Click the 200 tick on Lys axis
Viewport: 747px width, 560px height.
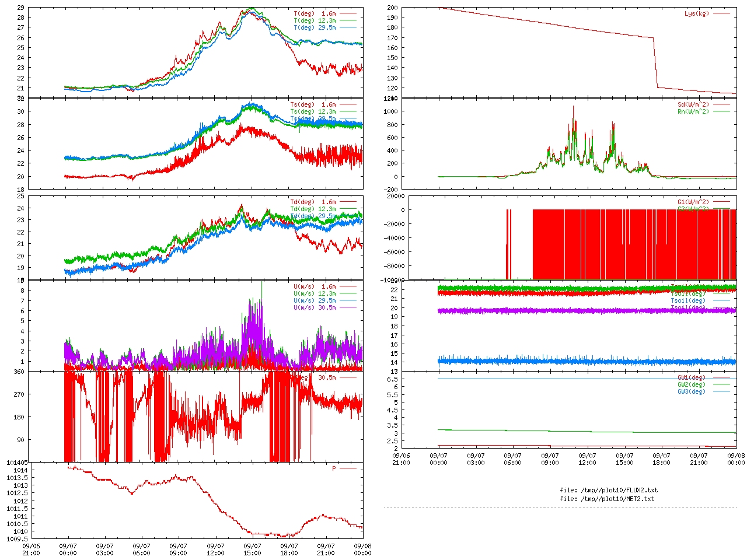tap(392, 8)
